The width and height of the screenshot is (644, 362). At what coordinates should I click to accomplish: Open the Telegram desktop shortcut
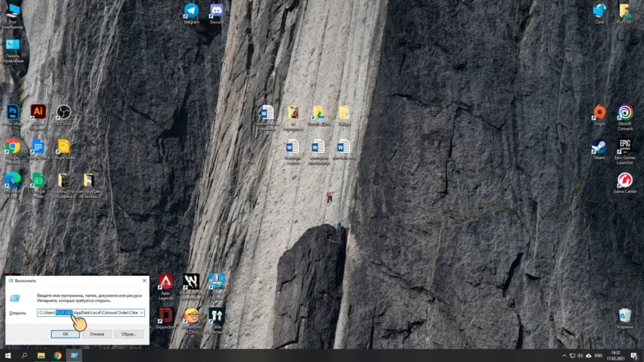[191, 11]
